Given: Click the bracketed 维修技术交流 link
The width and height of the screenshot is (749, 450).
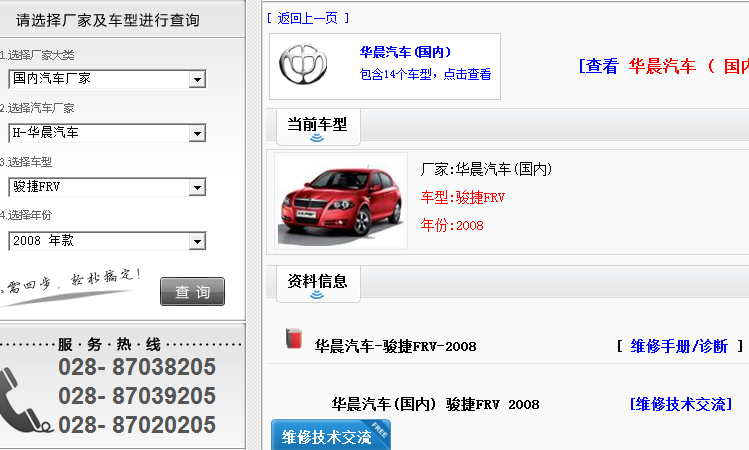Looking at the screenshot, I should (681, 404).
